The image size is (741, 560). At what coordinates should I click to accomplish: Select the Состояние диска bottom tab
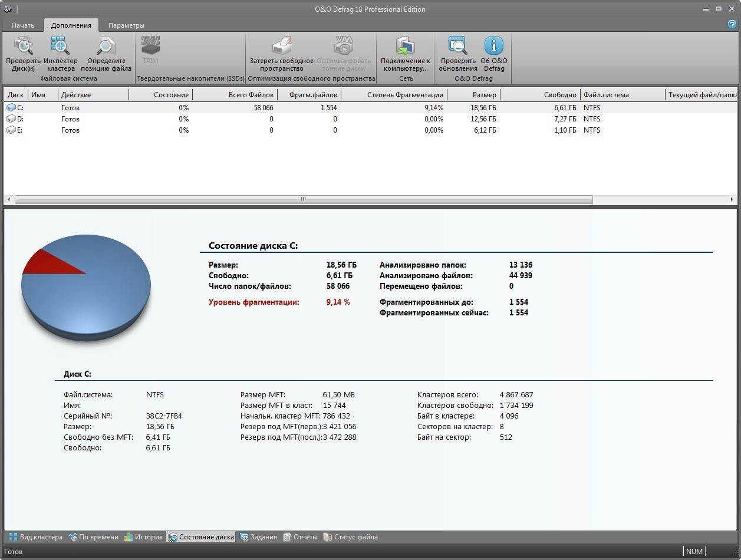coord(201,537)
